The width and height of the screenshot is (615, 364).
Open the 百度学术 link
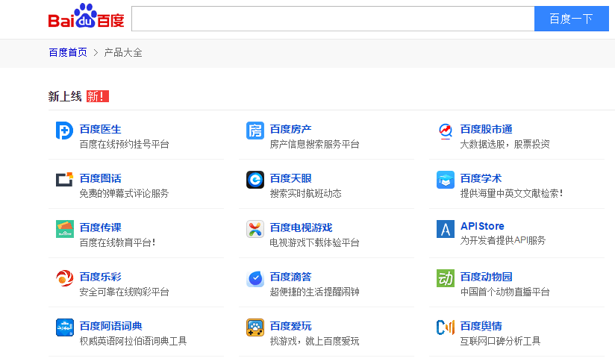click(x=481, y=179)
